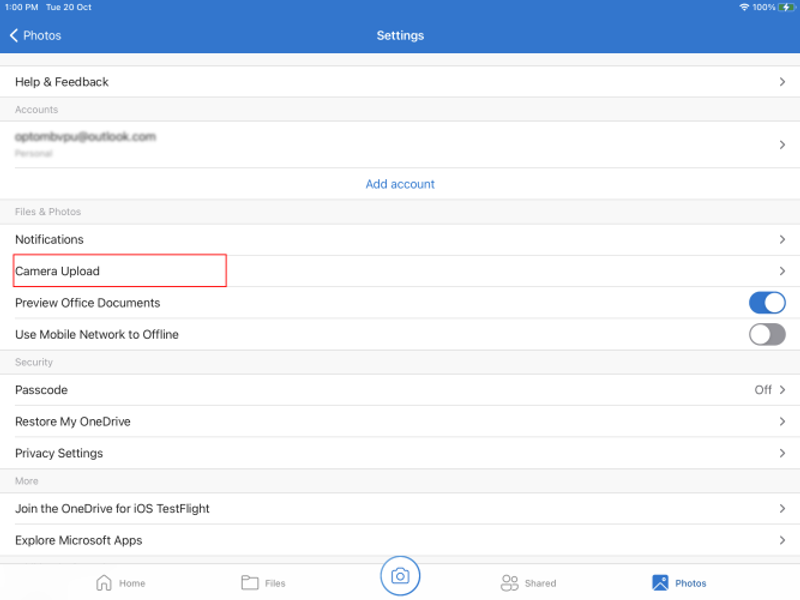Tap Add account link
Viewport: 800px width, 600px height.
pos(400,184)
